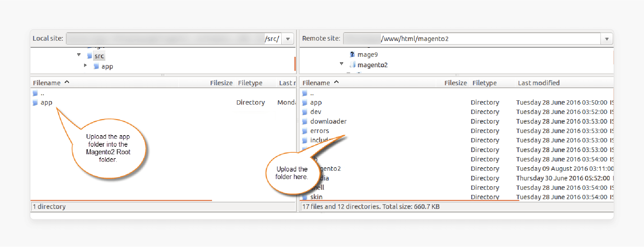Collapse the magento2 node in remote tree
The image size is (644, 247).
click(341, 64)
